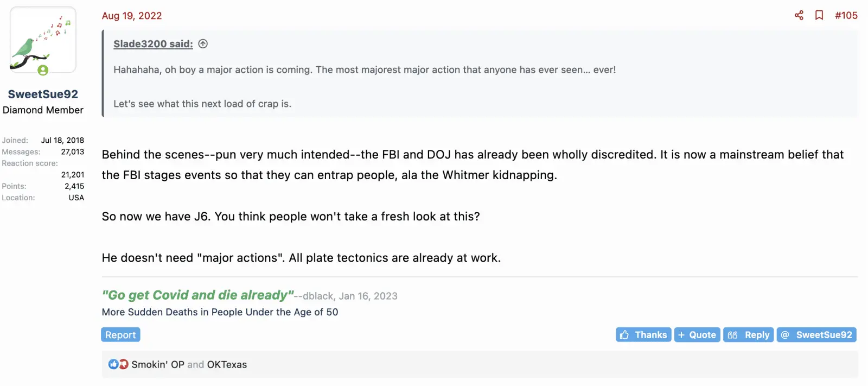Open 'More Sudden Deaths in People Under the Age of 50' link
868x386 pixels.
(x=220, y=312)
